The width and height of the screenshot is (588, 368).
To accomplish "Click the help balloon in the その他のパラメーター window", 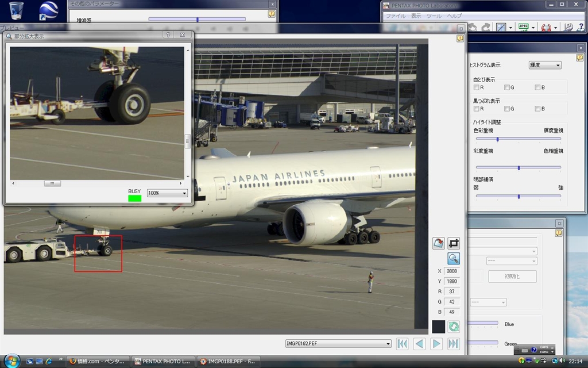I will (272, 14).
